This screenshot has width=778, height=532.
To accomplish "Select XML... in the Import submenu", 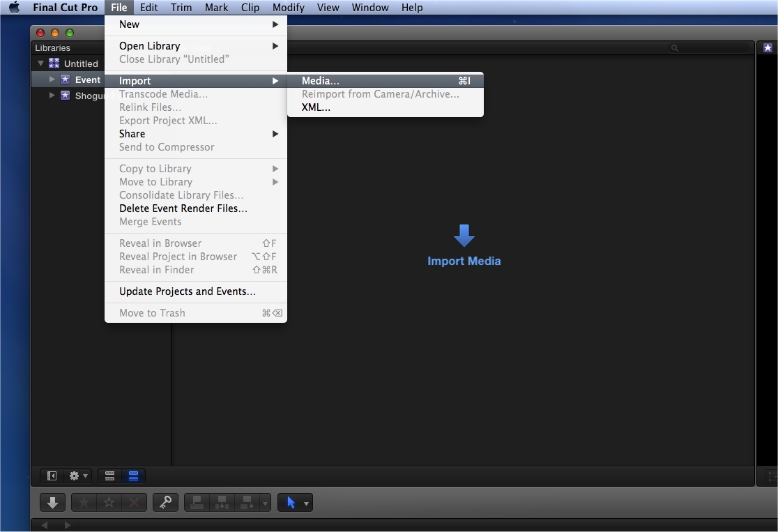I will pyautogui.click(x=316, y=107).
